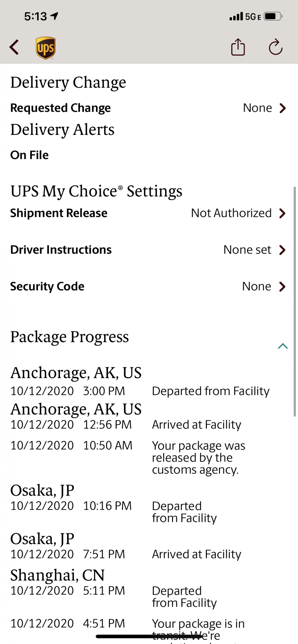Select the Shipment Release row label
This screenshot has height=644, width=298.
click(x=59, y=213)
